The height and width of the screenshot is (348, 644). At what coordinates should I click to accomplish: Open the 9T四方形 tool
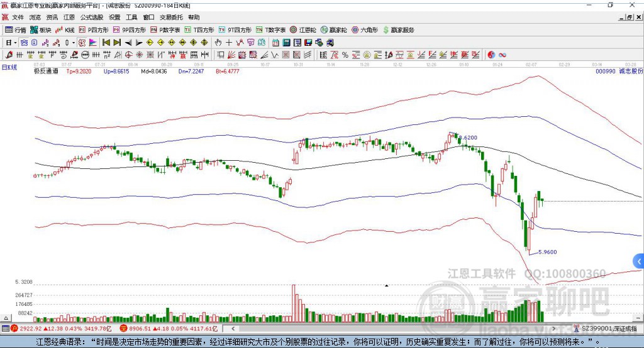235,30
